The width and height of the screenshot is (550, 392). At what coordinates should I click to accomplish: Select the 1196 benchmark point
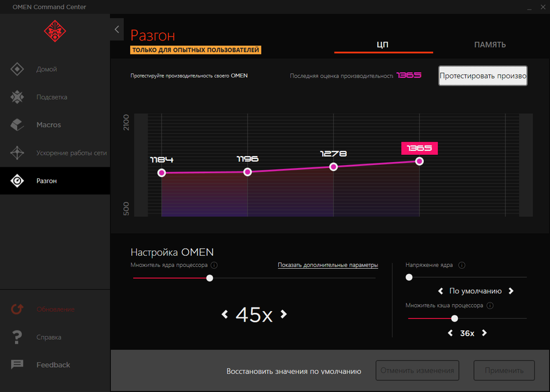click(x=248, y=172)
